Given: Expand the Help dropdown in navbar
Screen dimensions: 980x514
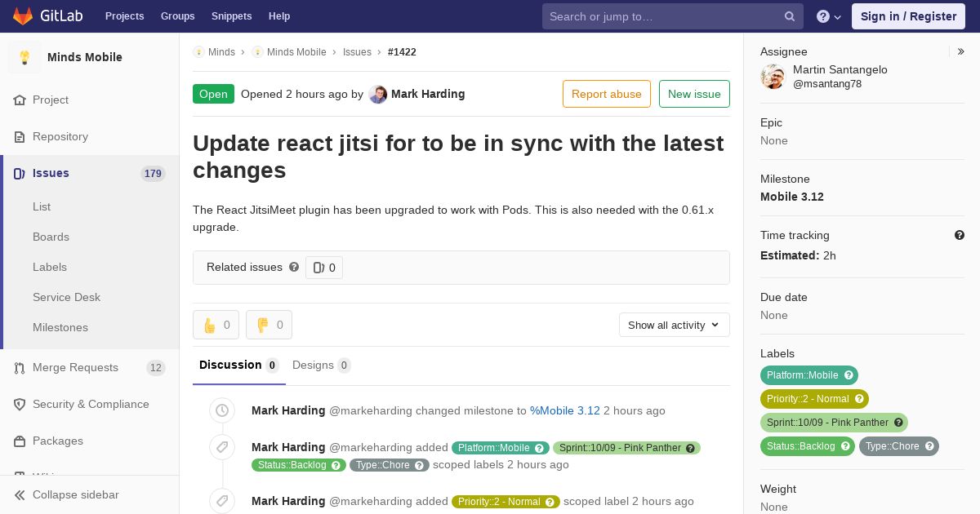Looking at the screenshot, I should tap(829, 16).
